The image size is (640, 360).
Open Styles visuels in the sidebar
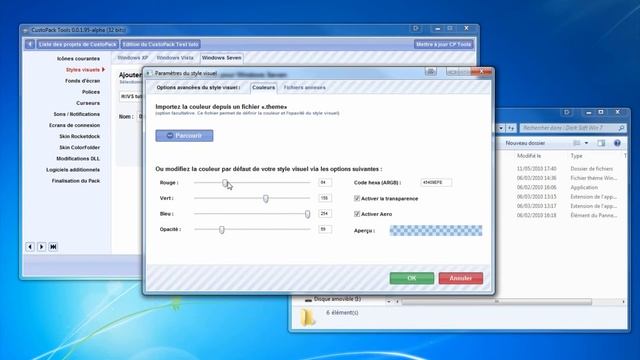click(x=83, y=70)
